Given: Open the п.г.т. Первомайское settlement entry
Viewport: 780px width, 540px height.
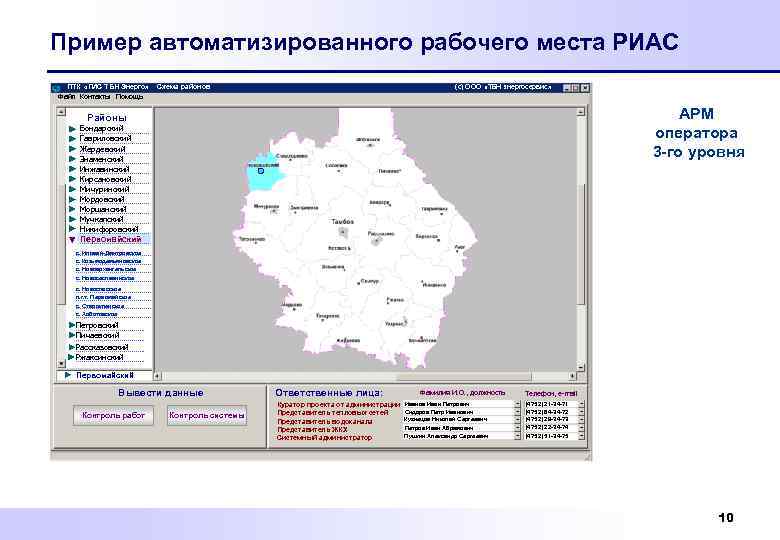Looking at the screenshot, I should pyautogui.click(x=103, y=297).
